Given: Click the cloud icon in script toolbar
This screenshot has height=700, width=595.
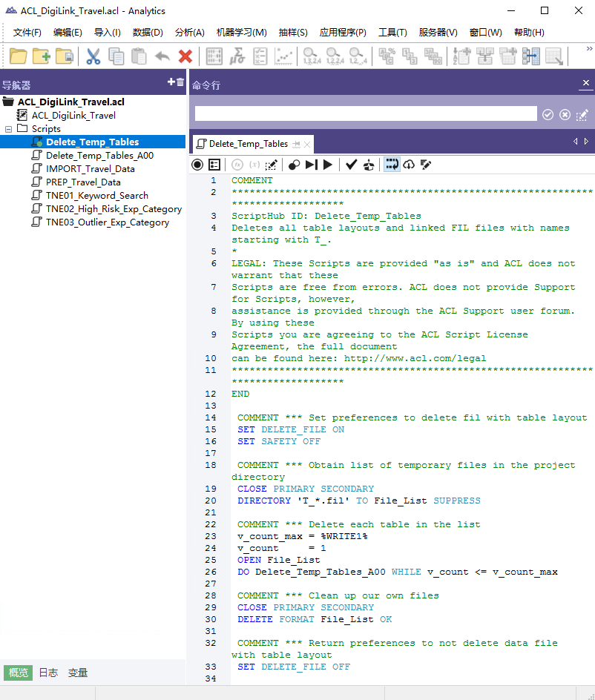Looking at the screenshot, I should [x=409, y=165].
